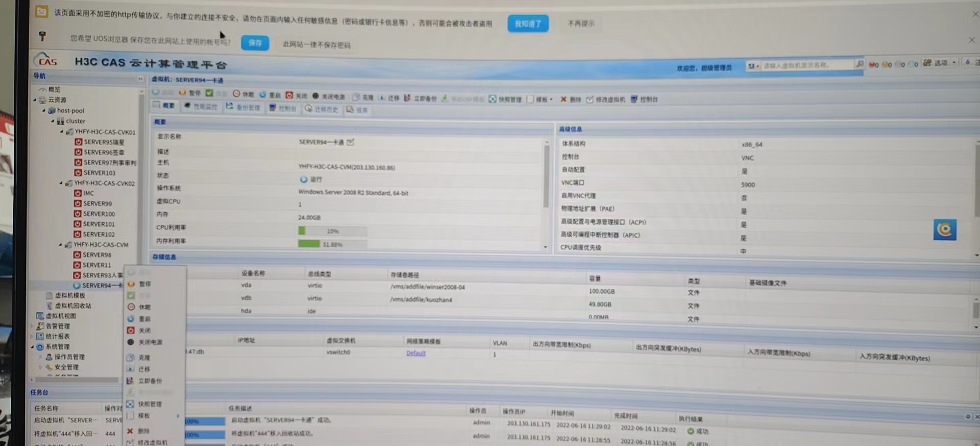The image size is (980, 446).
Task: Click the blue floating C assistant icon
Action: (x=945, y=229)
